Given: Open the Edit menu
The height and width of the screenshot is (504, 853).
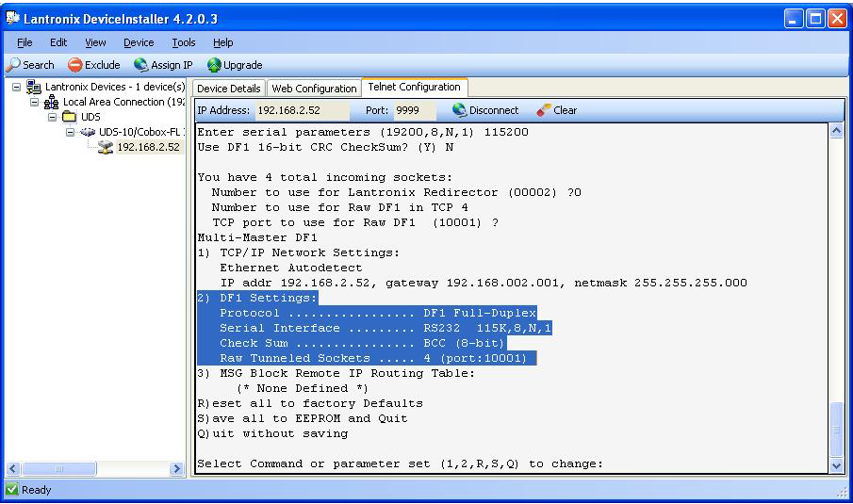Looking at the screenshot, I should (x=58, y=42).
